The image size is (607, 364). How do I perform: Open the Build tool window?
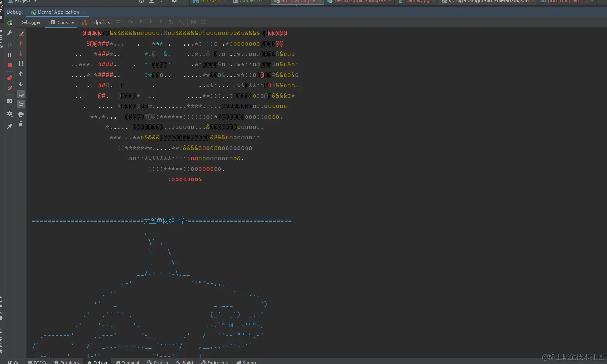pos(184,361)
